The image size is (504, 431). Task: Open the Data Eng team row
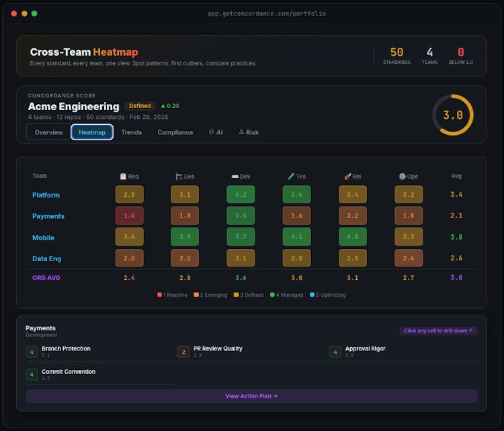(48, 258)
